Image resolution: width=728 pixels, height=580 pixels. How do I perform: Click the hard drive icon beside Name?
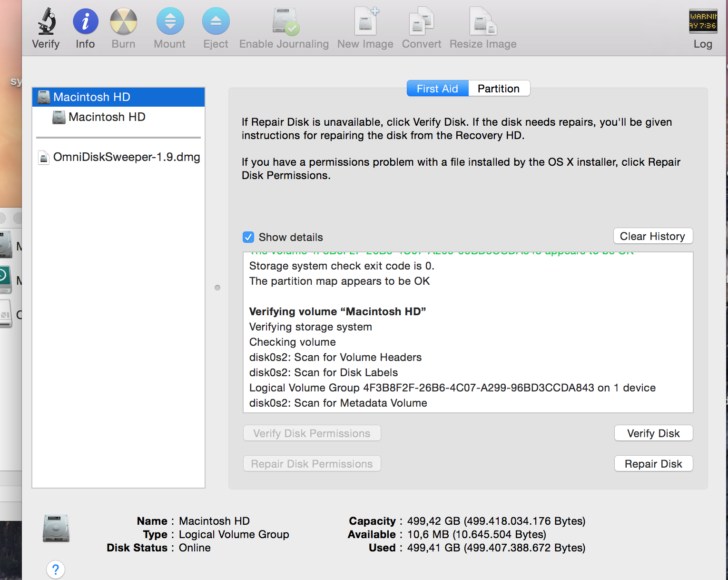point(56,528)
